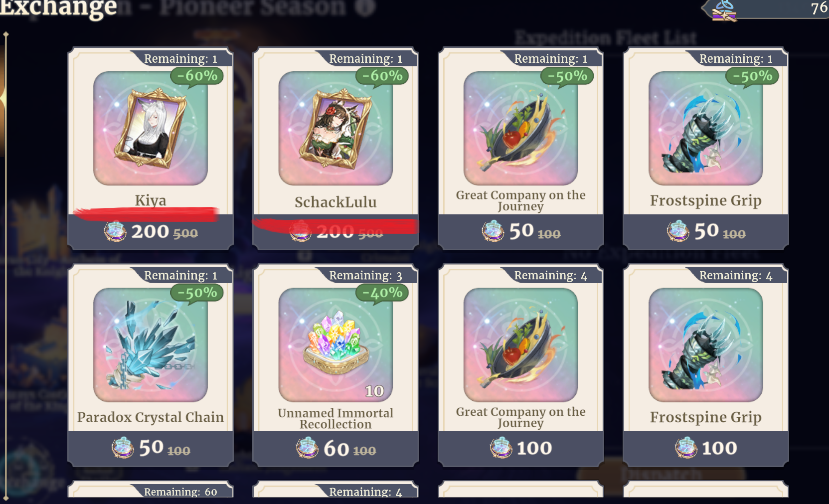This screenshot has width=829, height=504.
Task: Click the -60% discount tag on Kiya
Action: point(197,76)
